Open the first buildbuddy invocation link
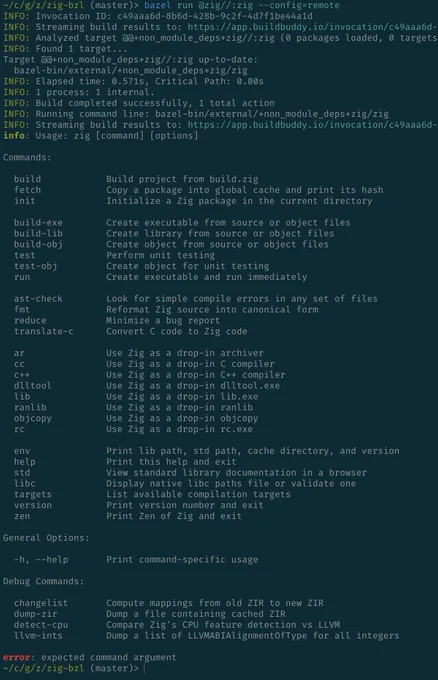This screenshot has width=438, height=680. tap(312, 27)
